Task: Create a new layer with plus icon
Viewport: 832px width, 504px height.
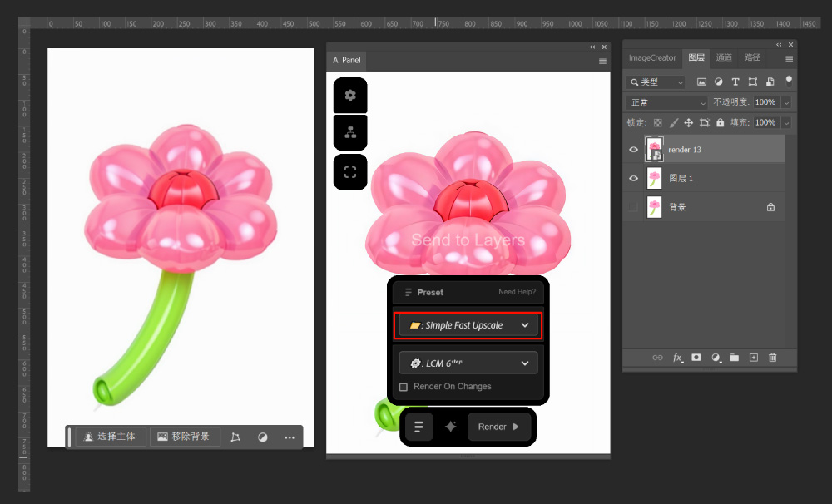Action: pyautogui.click(x=753, y=358)
